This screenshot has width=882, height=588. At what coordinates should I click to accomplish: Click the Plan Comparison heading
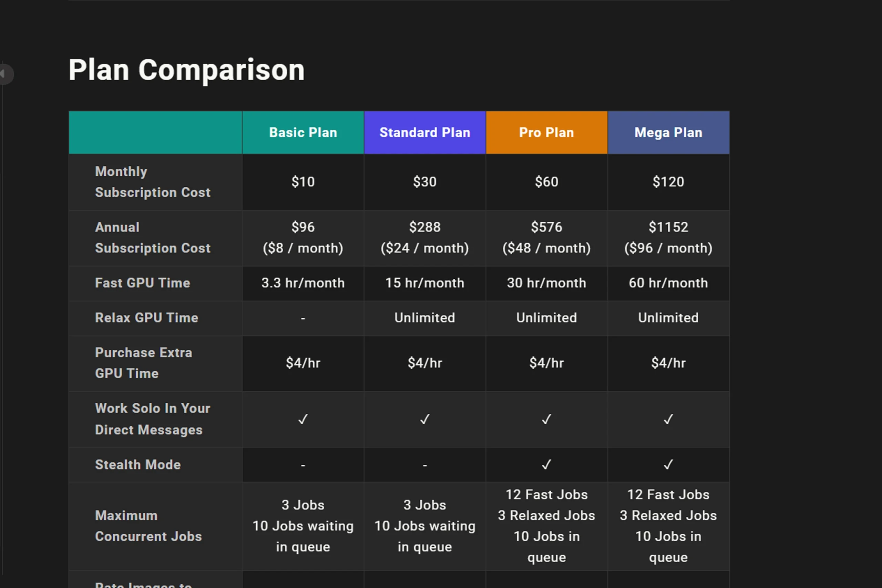point(186,70)
